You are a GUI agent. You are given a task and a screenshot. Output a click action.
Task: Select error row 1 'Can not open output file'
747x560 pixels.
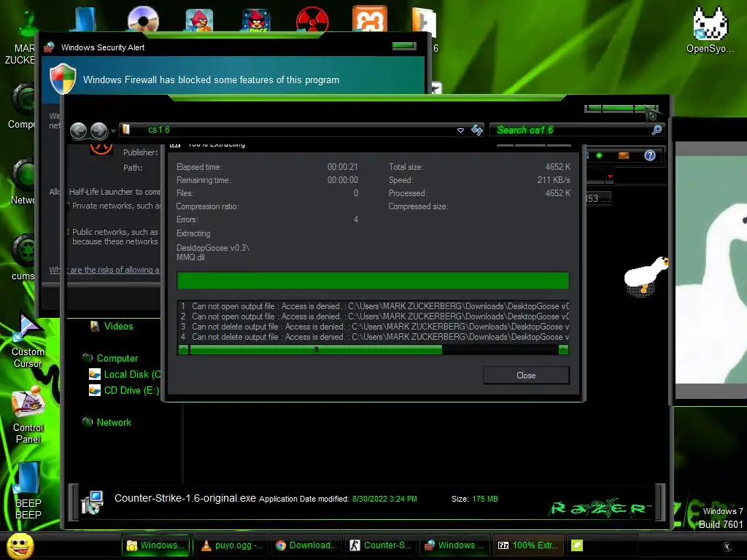click(x=373, y=306)
